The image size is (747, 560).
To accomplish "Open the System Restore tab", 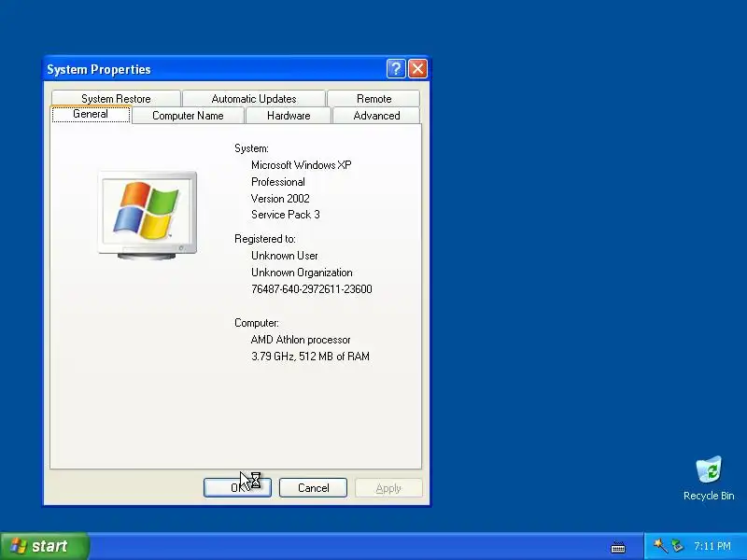I will click(x=116, y=99).
